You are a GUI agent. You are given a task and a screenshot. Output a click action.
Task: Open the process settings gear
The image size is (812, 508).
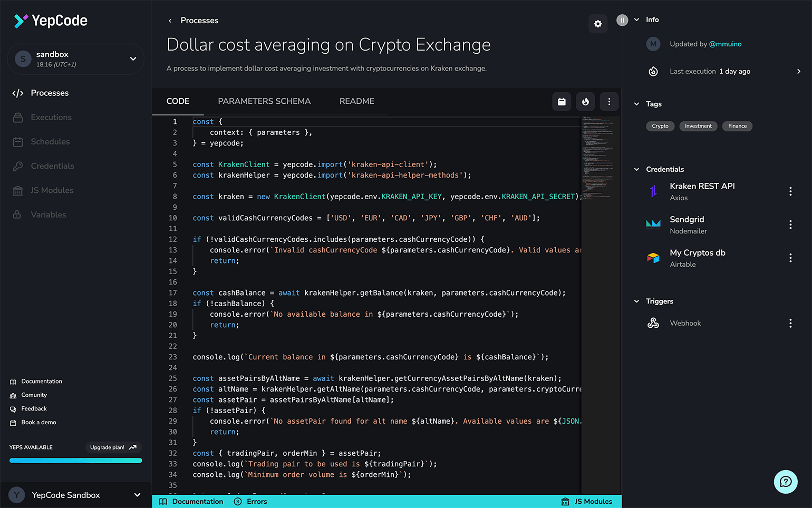pyautogui.click(x=597, y=24)
